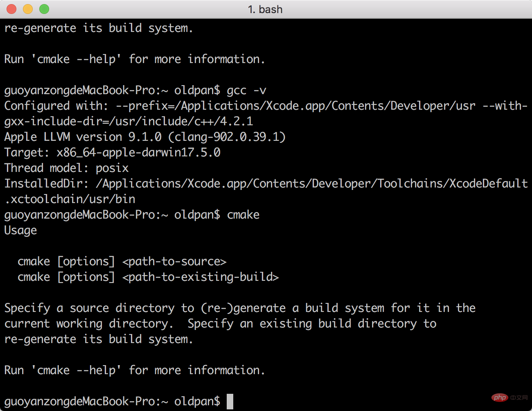This screenshot has width=532, height=411.
Task: Click the 'InstalledDir:' path line
Action: (x=266, y=183)
